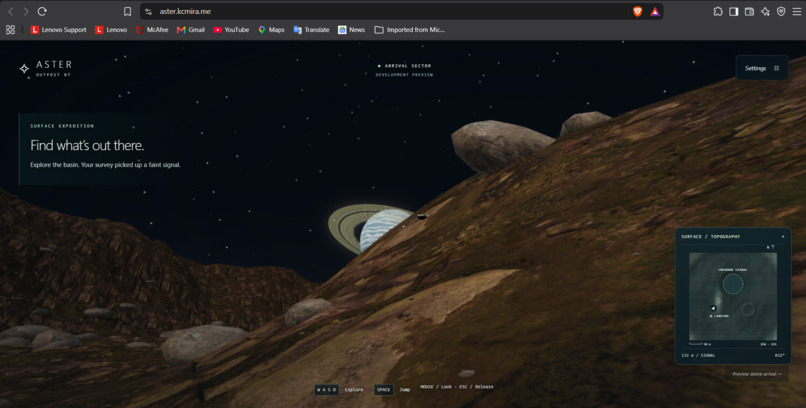The image size is (806, 408).
Task: Click the 032° heading readout
Action: [779, 355]
